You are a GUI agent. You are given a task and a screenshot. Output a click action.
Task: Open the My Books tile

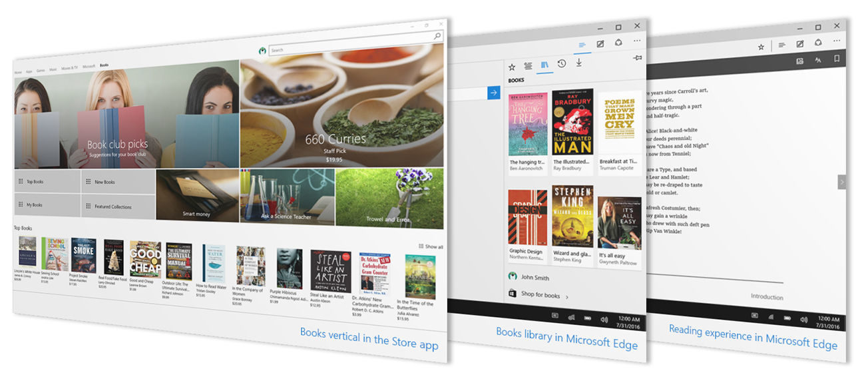47,205
